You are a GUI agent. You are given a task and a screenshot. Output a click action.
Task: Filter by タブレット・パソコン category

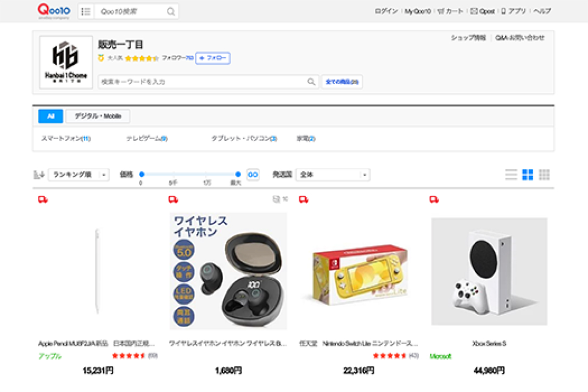click(244, 138)
